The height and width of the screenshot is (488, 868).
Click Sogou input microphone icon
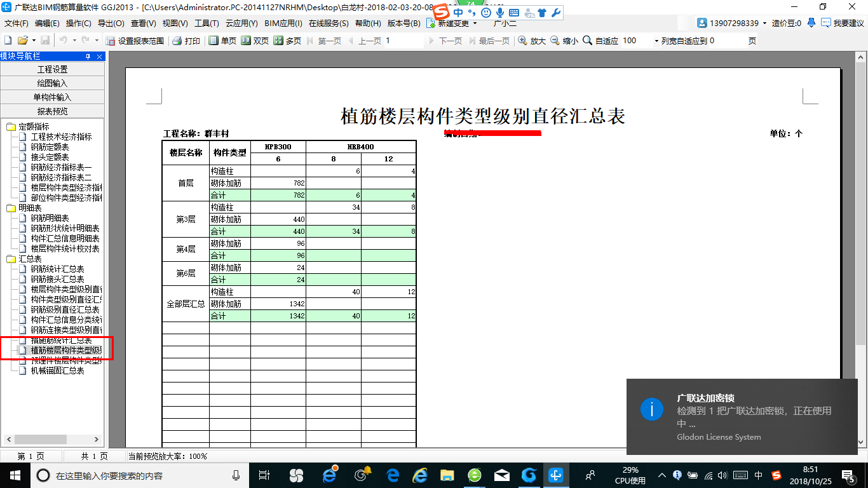point(500,13)
